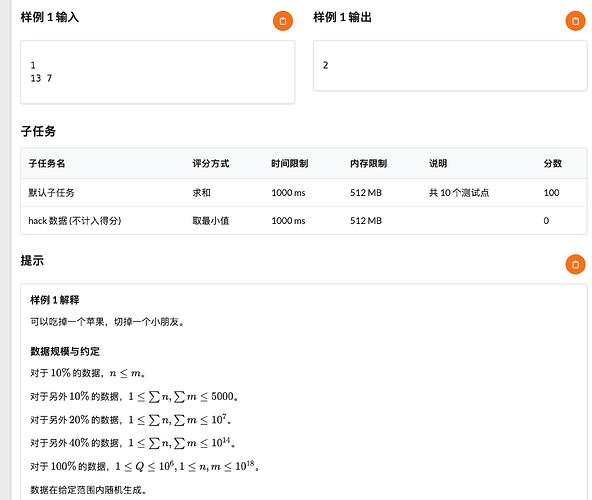The width and height of the screenshot is (592, 500).
Task: Select the hack 数据 (不计入得分) row name
Action: [x=75, y=221]
